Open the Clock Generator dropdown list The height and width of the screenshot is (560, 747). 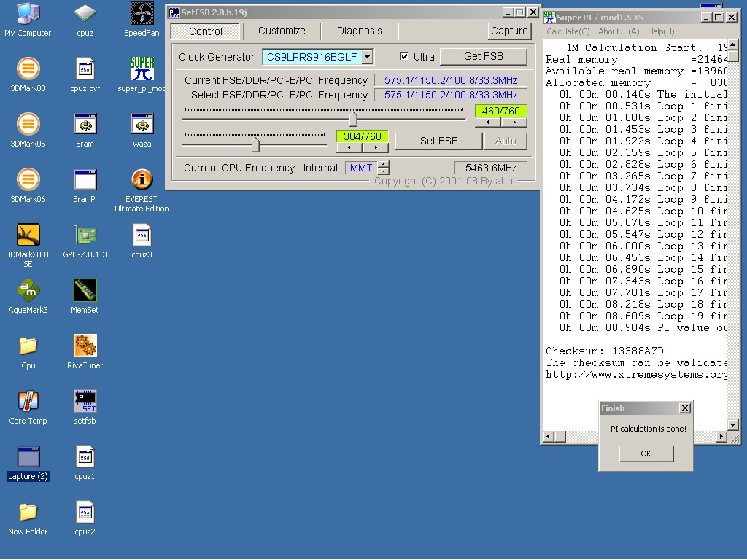[368, 57]
